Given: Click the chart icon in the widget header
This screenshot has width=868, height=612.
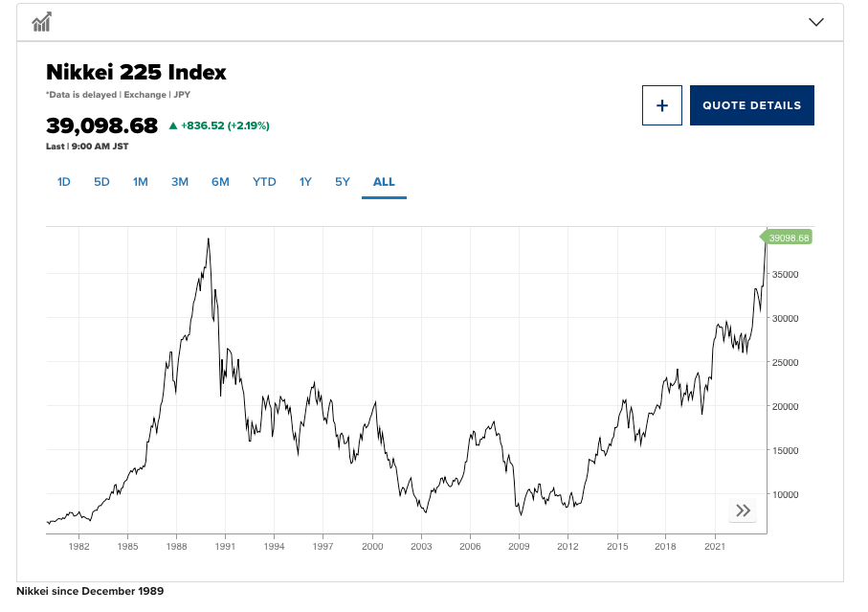Looking at the screenshot, I should click(41, 22).
